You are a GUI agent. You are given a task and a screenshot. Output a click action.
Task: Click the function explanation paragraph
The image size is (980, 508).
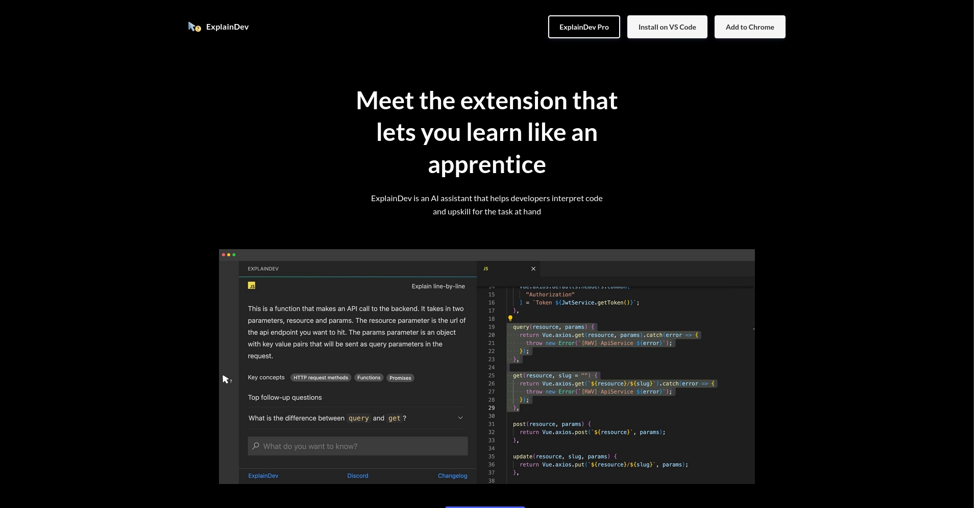[x=357, y=332]
